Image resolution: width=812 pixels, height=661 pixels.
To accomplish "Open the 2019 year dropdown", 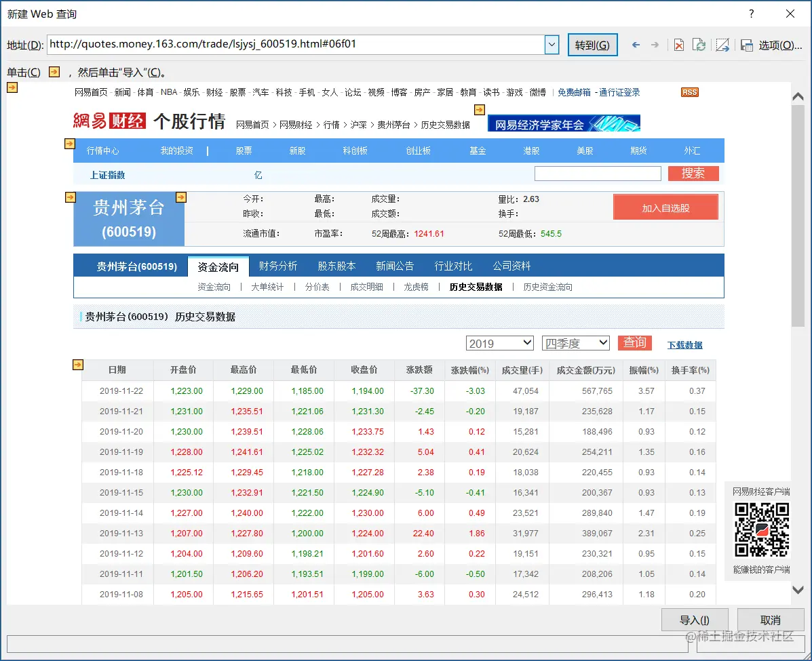I will (x=499, y=342).
